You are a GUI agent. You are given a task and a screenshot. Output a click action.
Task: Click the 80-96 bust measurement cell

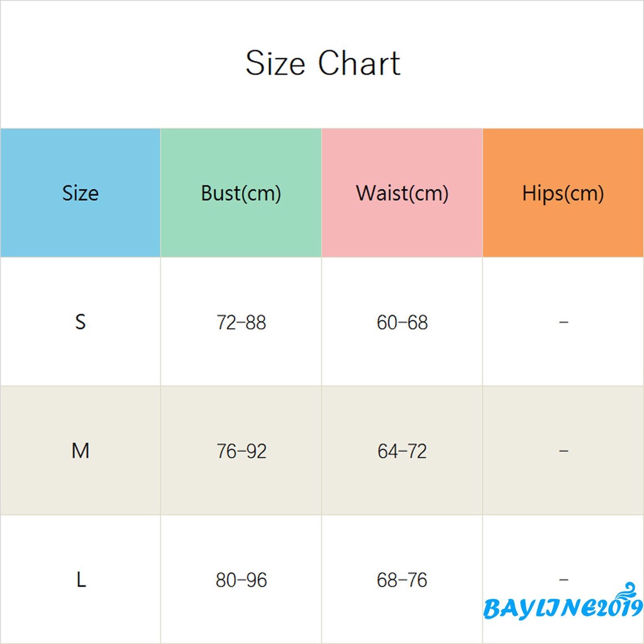pyautogui.click(x=241, y=580)
